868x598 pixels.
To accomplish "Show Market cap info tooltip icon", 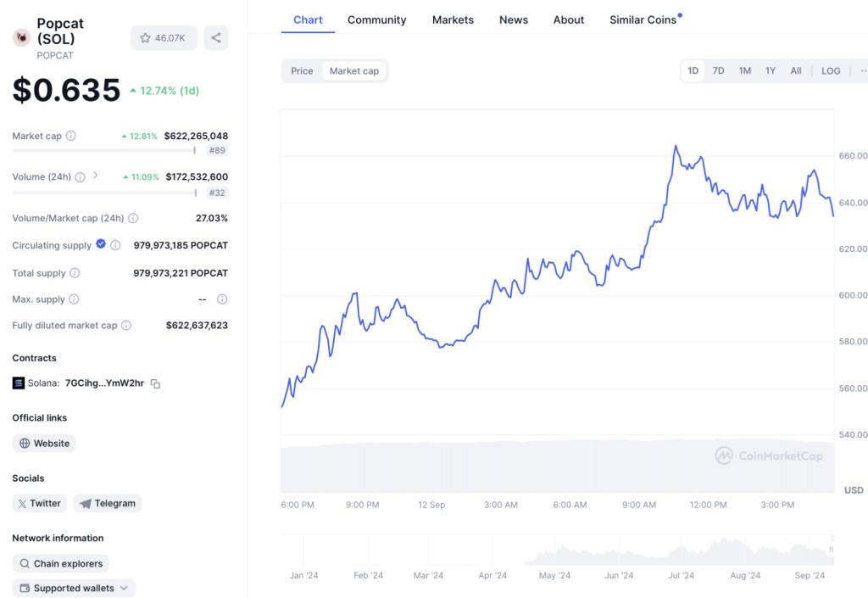I will [71, 136].
